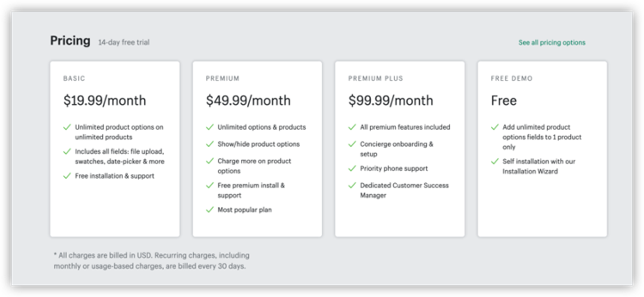Click the FREE DEMO plan heading

(x=511, y=79)
